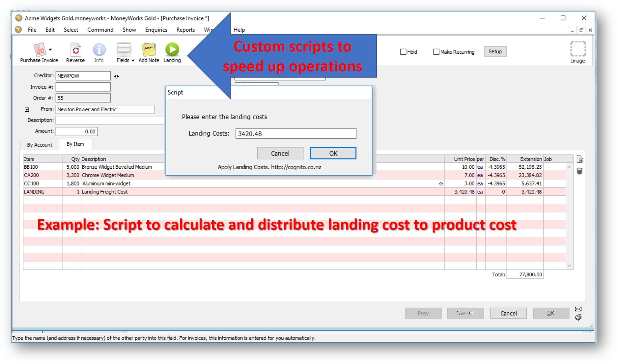
Task: Click the Image placeholder box
Action: coord(578,49)
